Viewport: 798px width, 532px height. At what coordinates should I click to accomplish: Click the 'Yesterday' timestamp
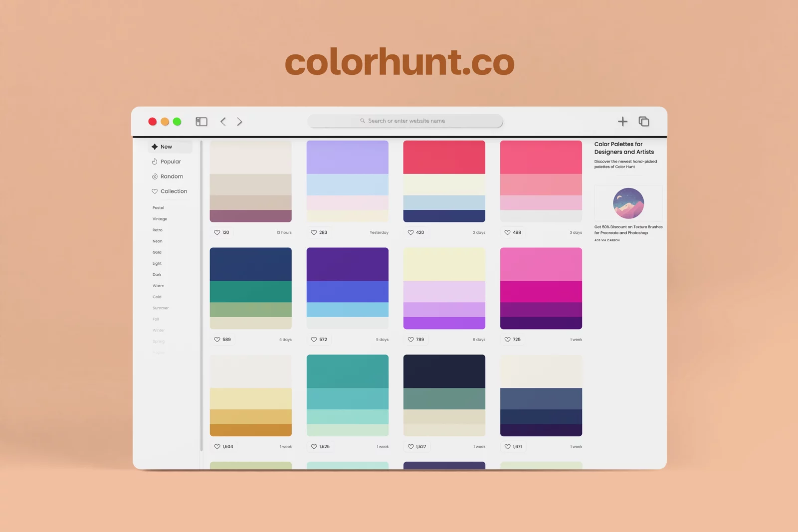(379, 232)
